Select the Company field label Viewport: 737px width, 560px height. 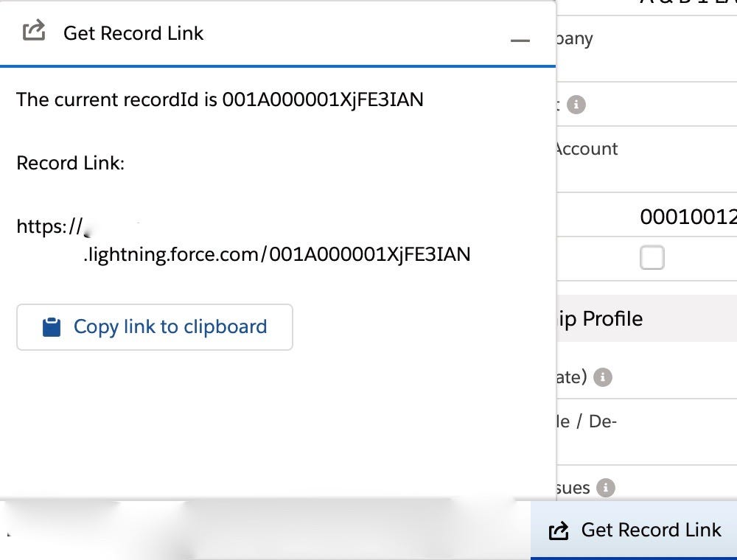pyautogui.click(x=575, y=38)
